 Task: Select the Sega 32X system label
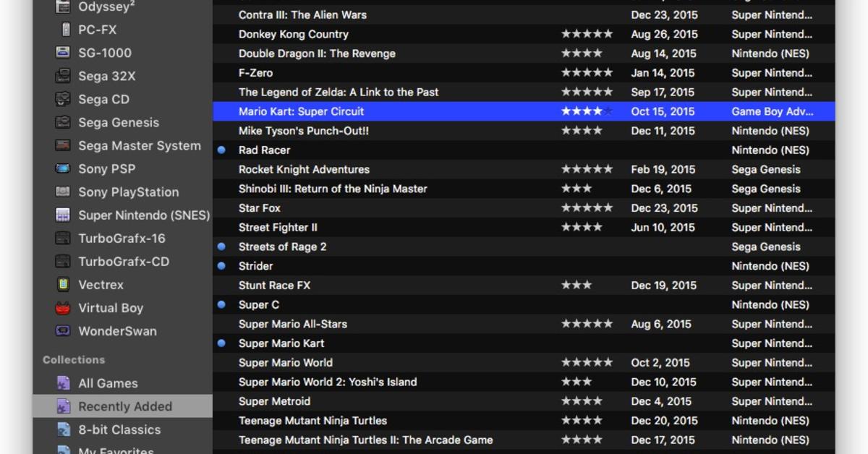(107, 76)
